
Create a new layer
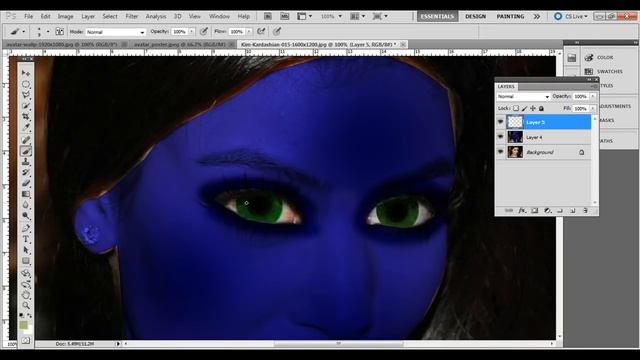pyautogui.click(x=573, y=211)
